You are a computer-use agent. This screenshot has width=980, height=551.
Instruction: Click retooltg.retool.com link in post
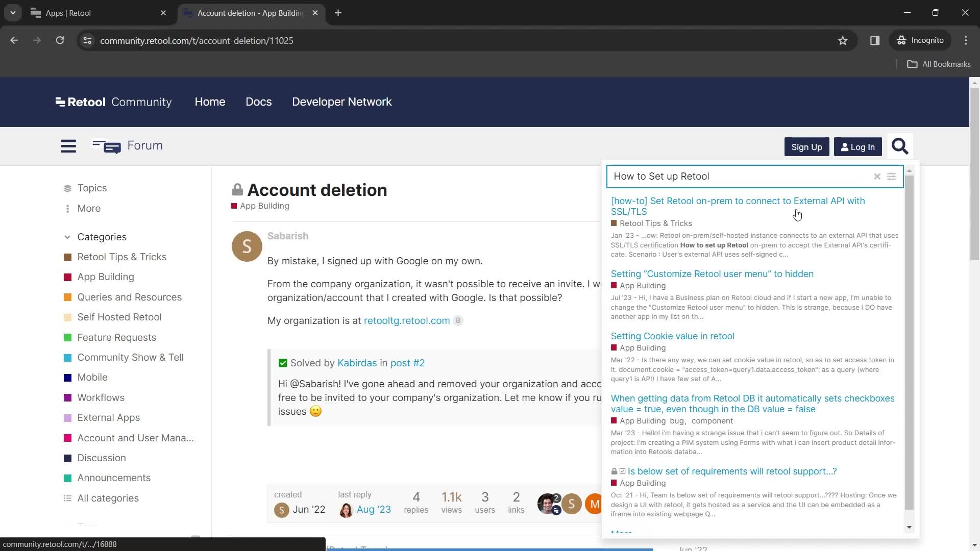406,321
